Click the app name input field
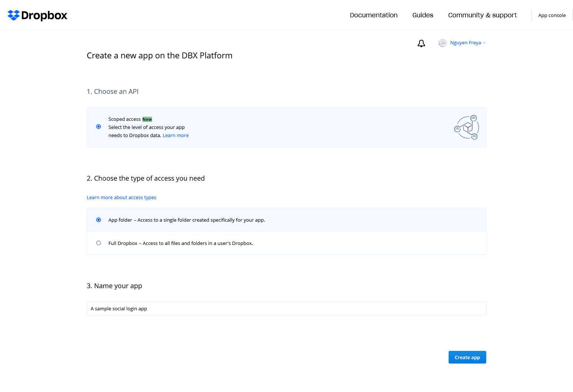This screenshot has width=573, height=392. pos(286,309)
